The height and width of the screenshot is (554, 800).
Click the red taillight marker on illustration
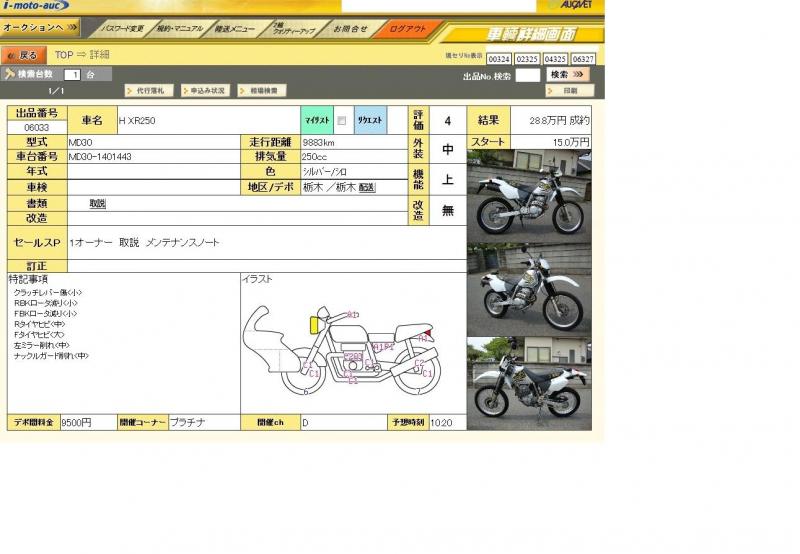coord(429,335)
